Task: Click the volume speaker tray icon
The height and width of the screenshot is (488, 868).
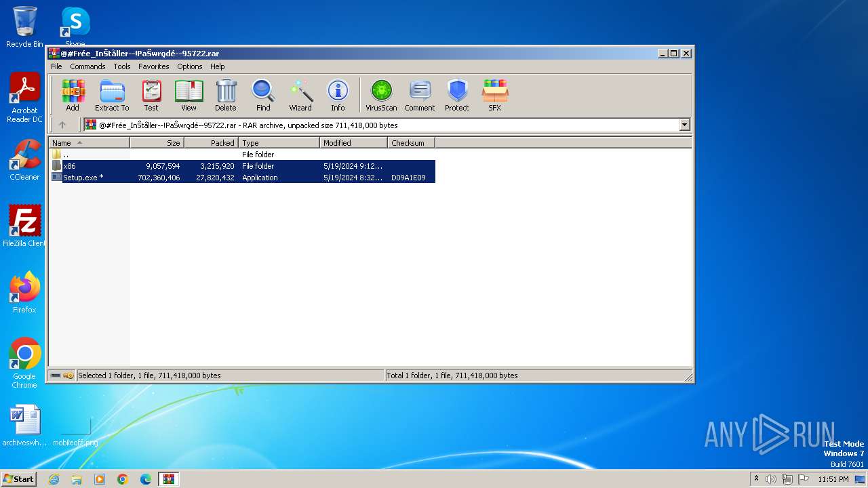Action: pyautogui.click(x=771, y=479)
